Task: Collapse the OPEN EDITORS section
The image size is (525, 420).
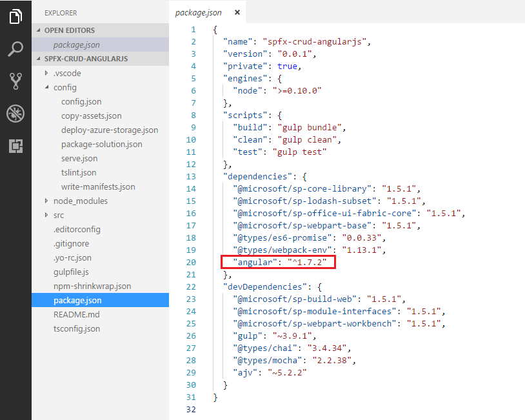Action: (39, 30)
